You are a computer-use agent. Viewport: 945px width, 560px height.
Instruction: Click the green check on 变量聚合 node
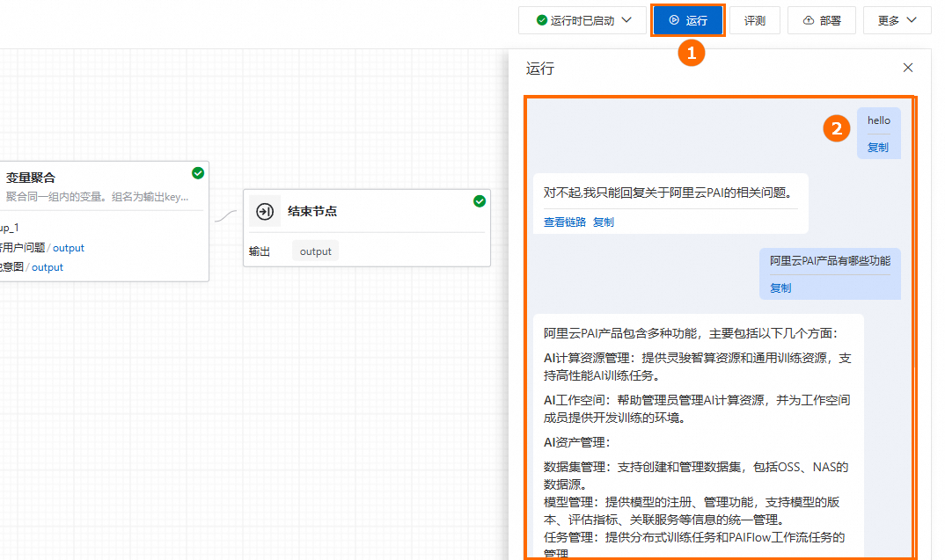pos(198,173)
